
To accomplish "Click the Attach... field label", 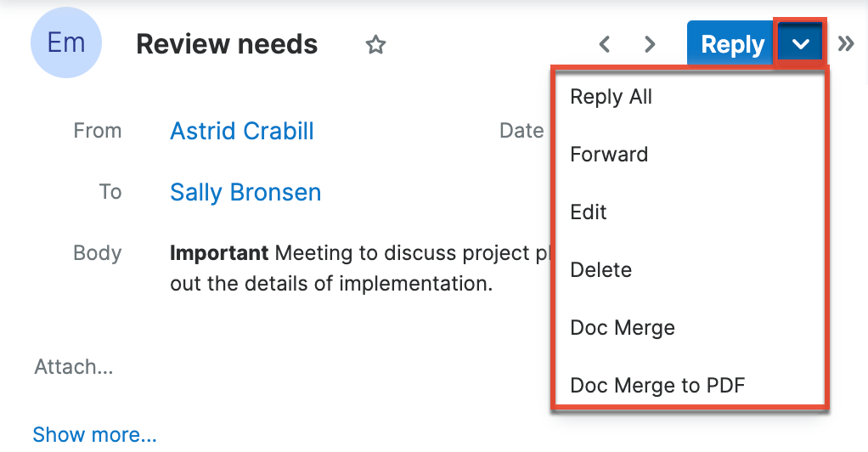I will 74,367.
